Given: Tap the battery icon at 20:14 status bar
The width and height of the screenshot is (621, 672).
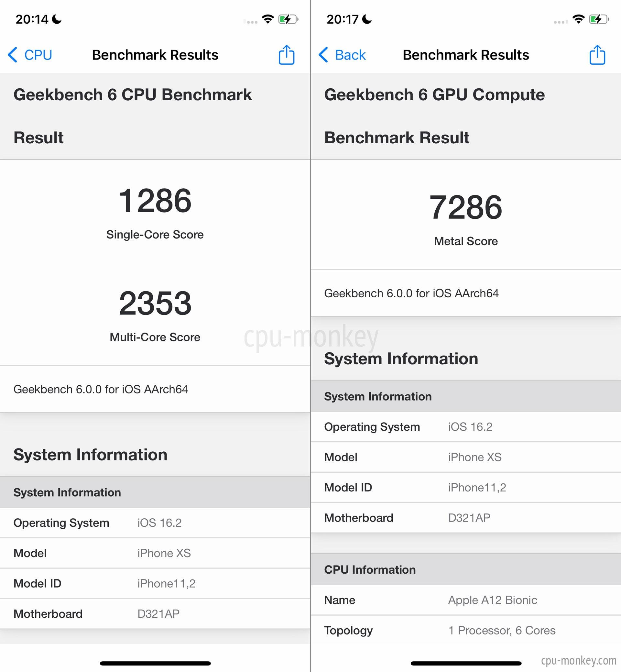Looking at the screenshot, I should (x=288, y=19).
